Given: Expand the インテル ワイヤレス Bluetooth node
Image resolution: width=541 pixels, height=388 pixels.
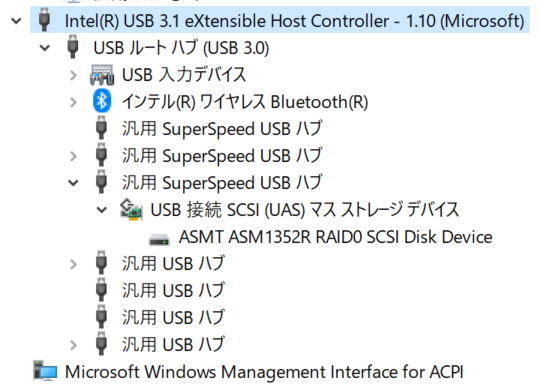Looking at the screenshot, I should pyautogui.click(x=73, y=102).
